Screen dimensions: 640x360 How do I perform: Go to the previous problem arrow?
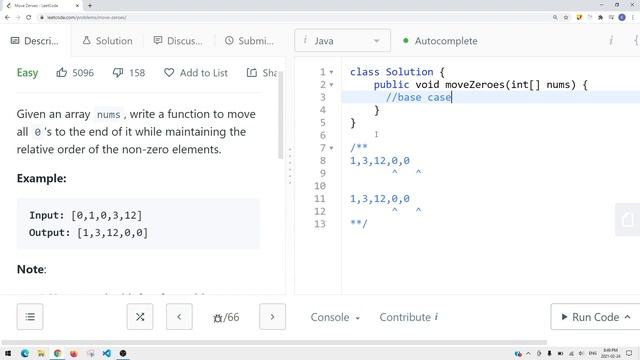point(179,317)
